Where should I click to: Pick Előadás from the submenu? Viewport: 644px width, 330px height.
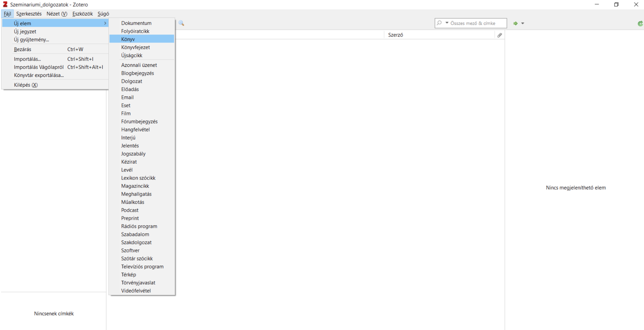click(x=142, y=89)
